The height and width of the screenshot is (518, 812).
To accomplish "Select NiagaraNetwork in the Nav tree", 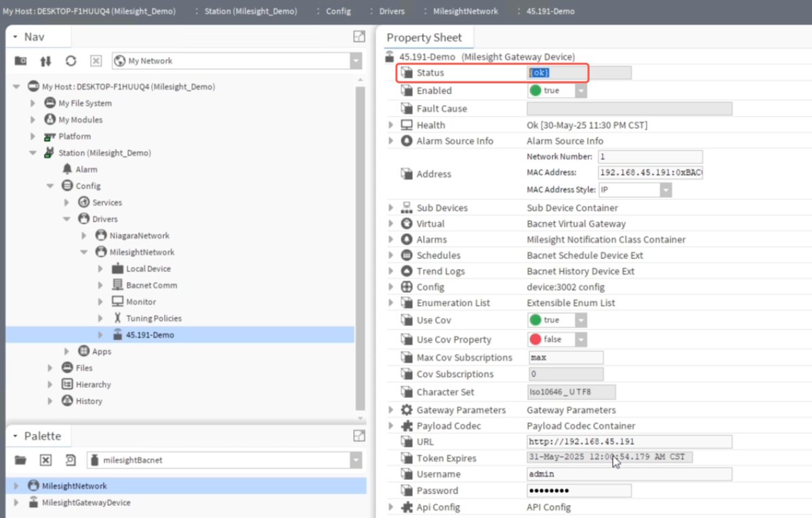I will click(x=140, y=236).
